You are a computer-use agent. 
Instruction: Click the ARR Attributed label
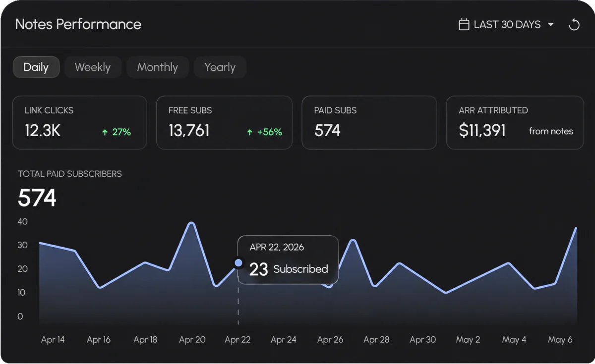tap(493, 110)
